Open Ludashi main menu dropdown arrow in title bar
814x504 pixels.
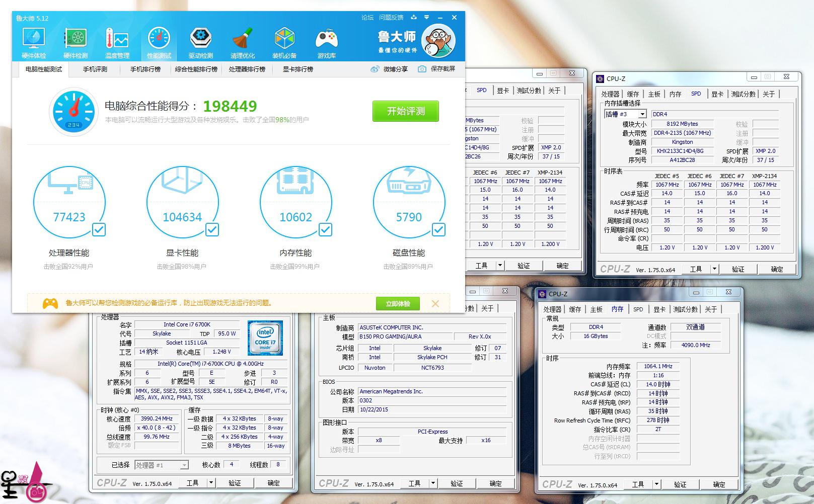coord(427,17)
